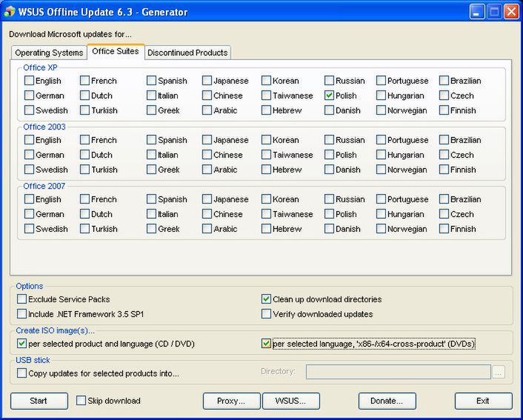Close the WSUS Offline Update window

[511, 12]
